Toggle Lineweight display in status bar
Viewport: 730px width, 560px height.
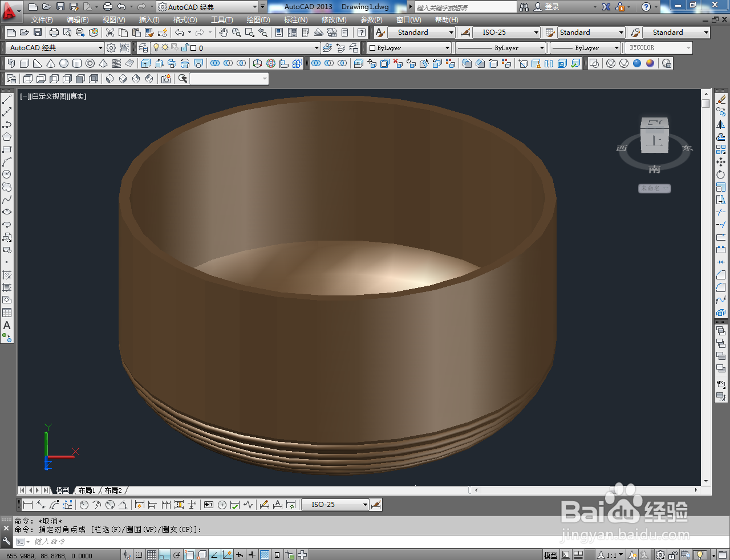tap(252, 555)
